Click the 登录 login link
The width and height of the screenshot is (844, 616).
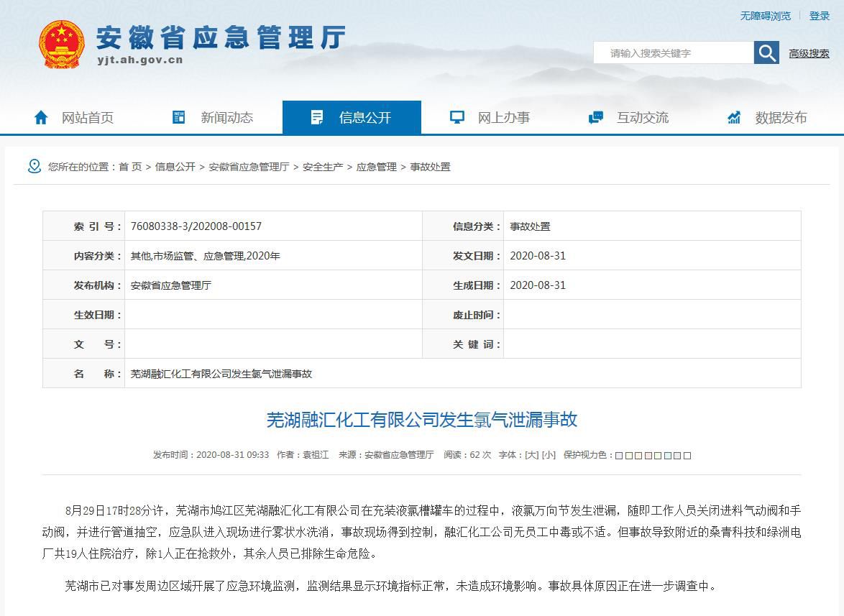[x=820, y=16]
